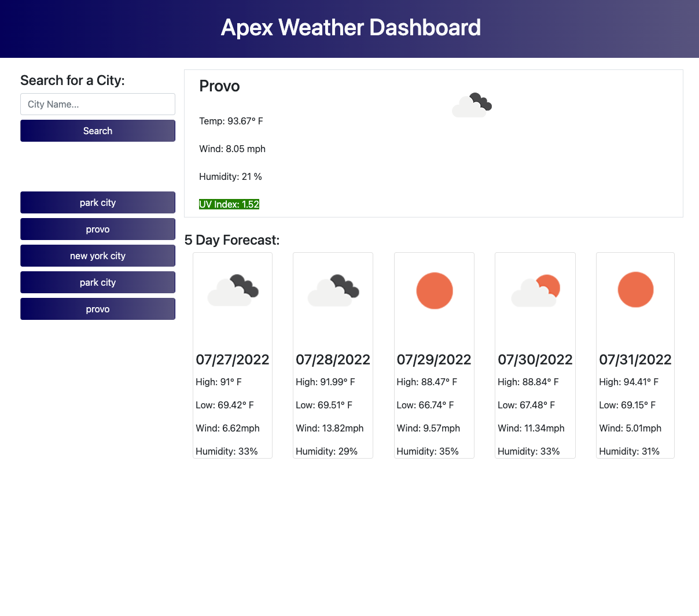Click the second park city history entry
The width and height of the screenshot is (699, 616).
(97, 282)
